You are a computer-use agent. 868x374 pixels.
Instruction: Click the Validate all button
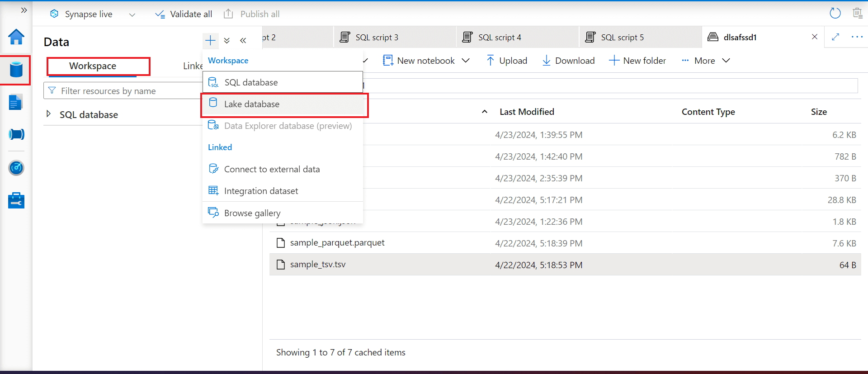pyautogui.click(x=184, y=14)
